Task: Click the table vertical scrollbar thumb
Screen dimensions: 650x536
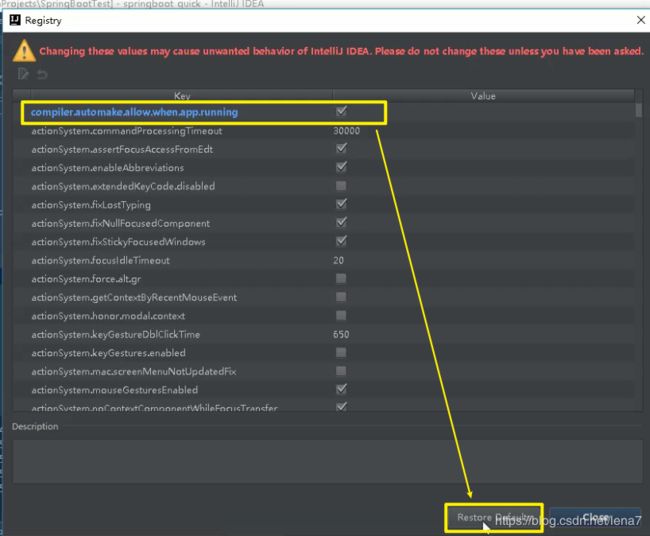Action: (x=639, y=110)
